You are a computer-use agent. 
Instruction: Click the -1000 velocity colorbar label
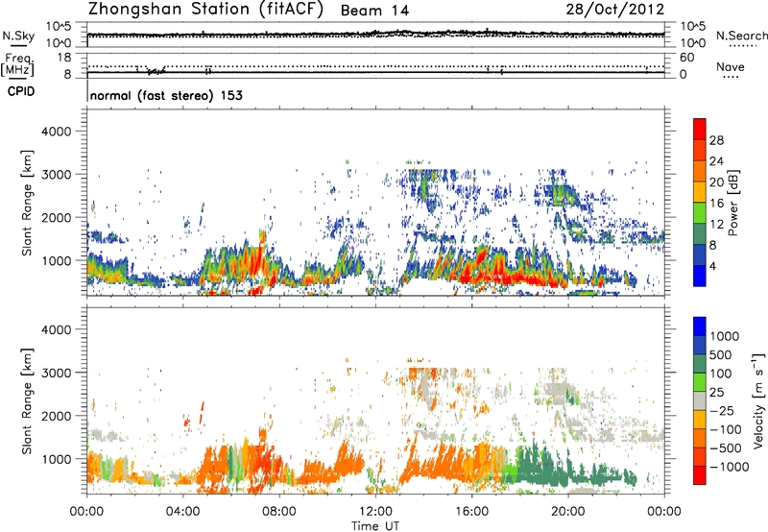point(729,467)
